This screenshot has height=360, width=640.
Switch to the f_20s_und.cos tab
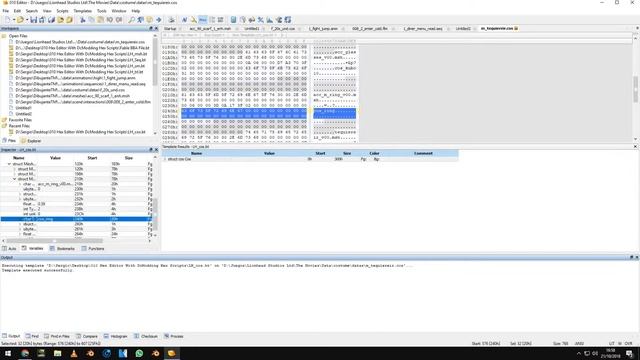[283, 29]
